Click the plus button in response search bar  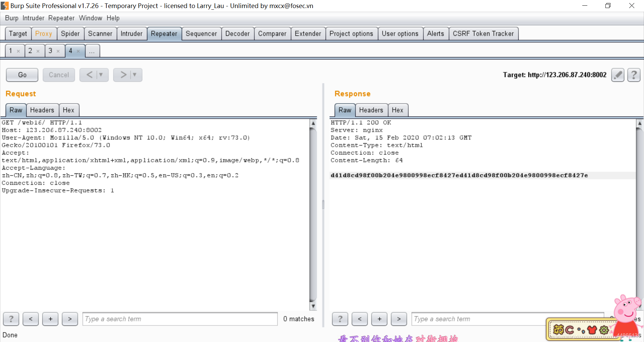pos(379,319)
